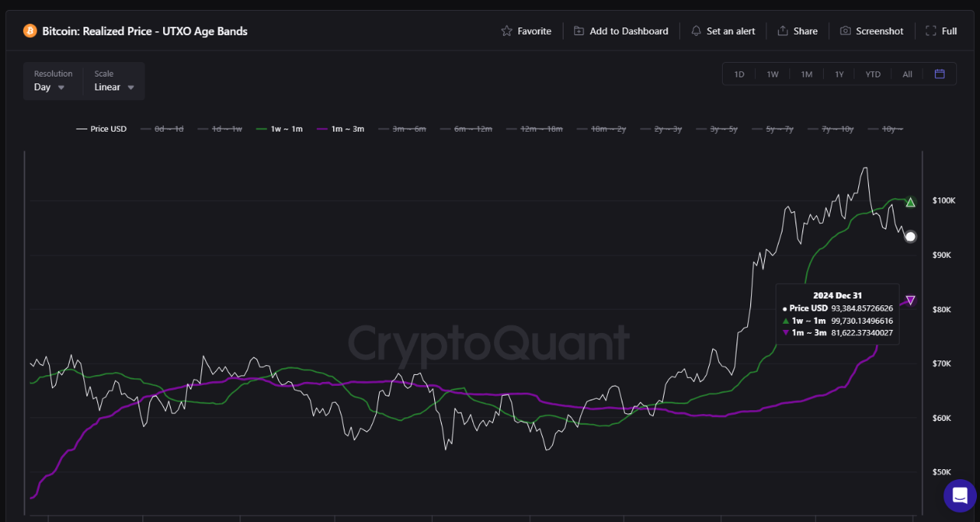
Task: Click the Bitcoin logo icon in the header
Action: (30, 31)
